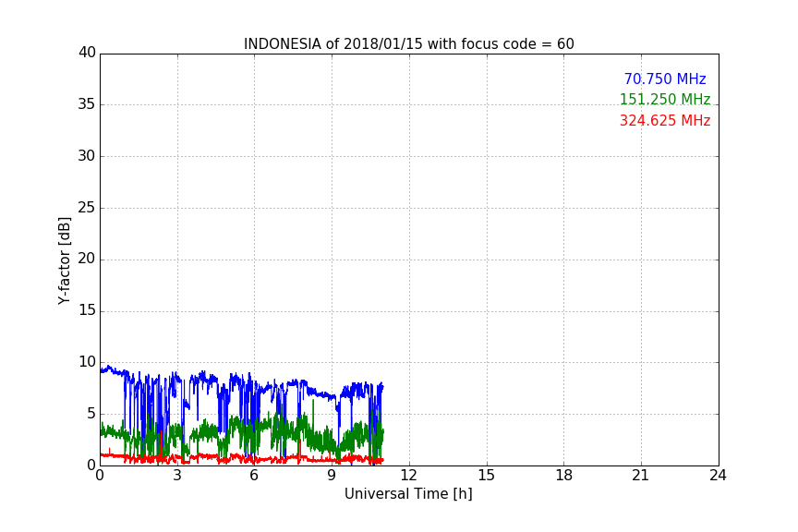
Task: Click the y-axis tick label 25
Action: [87, 208]
